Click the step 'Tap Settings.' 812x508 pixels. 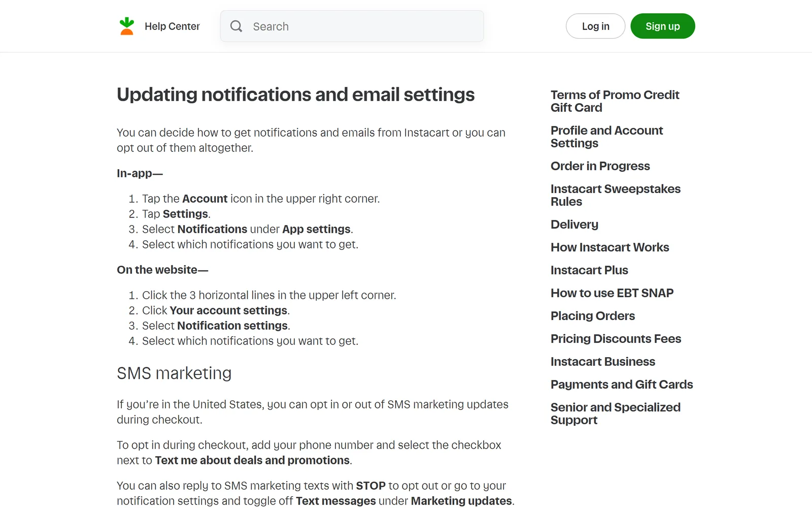(x=176, y=214)
